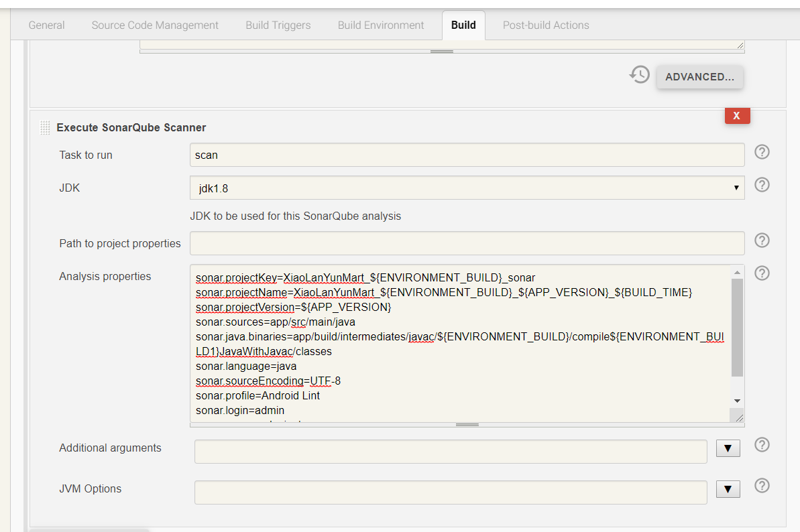Click the history clock icon beside Advanced
The image size is (800, 532).
640,75
